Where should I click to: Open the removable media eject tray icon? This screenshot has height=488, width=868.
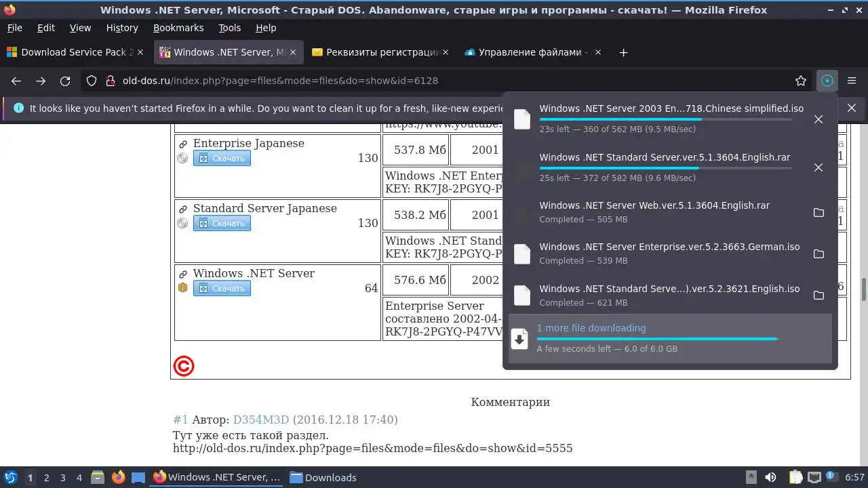(751, 477)
